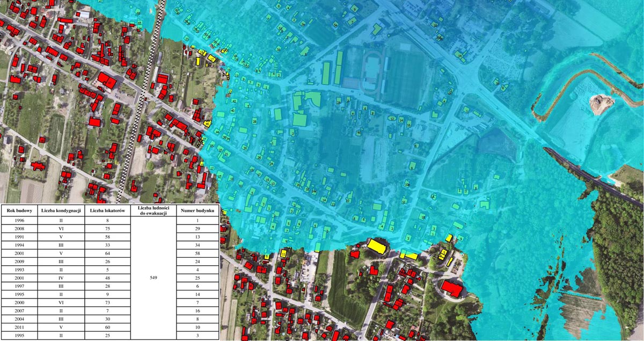This screenshot has height=341, width=644.
Task: Select the 1996 construction year cell
Action: pos(19,221)
